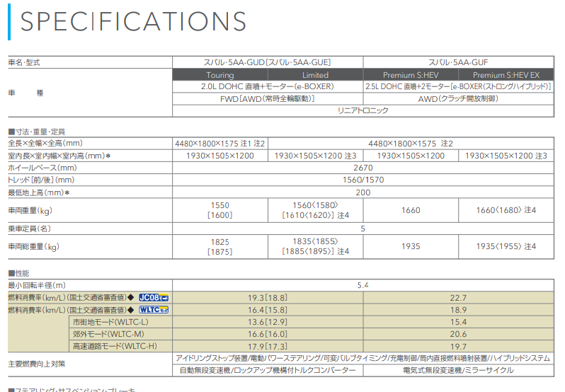This screenshot has height=392, width=565.
Task: Click the Premium S:HEV EX column header
Action: click(506, 75)
